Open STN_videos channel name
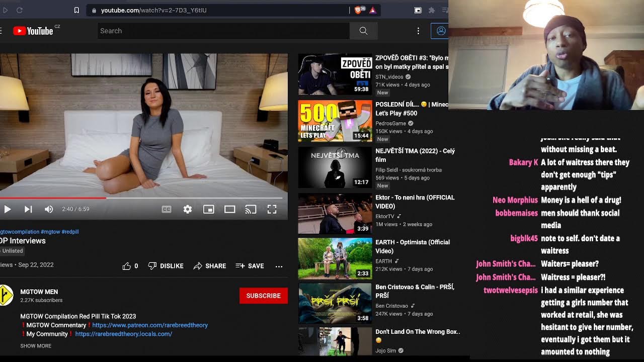The height and width of the screenshot is (362, 644). click(389, 77)
